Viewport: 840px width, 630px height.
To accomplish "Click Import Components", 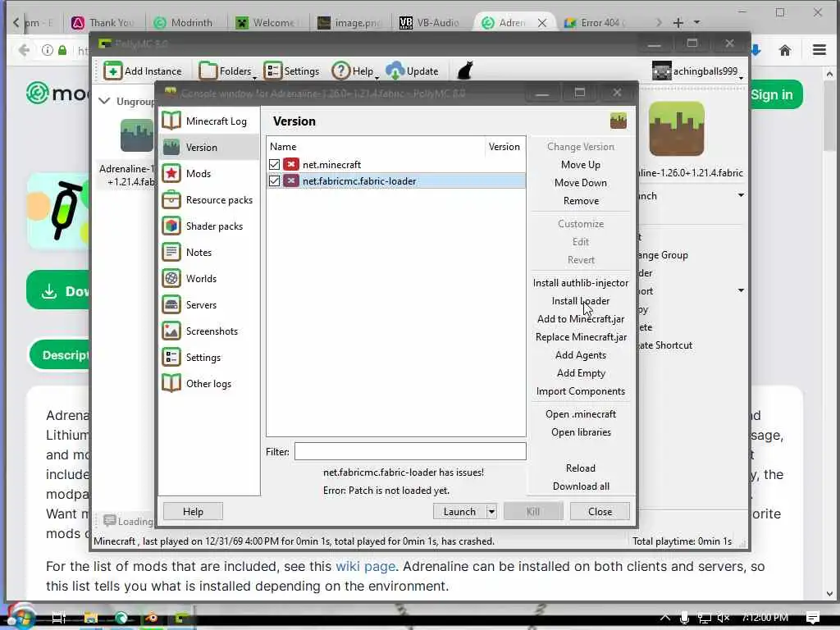I will pos(581,391).
